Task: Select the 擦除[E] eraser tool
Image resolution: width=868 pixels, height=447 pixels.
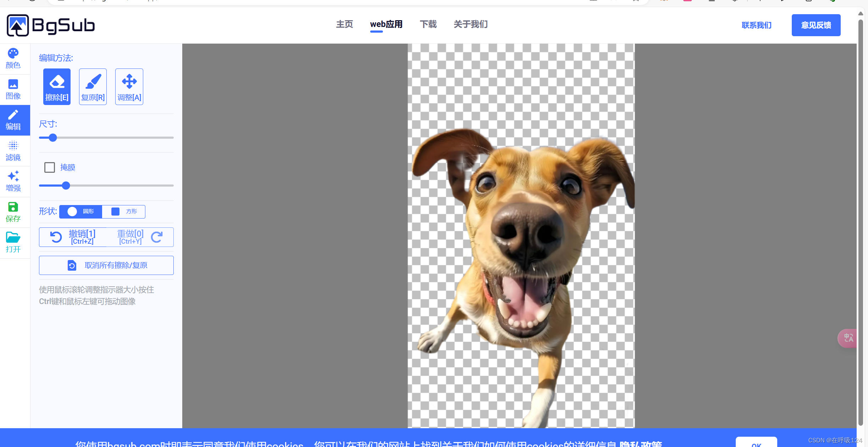Action: click(x=57, y=87)
